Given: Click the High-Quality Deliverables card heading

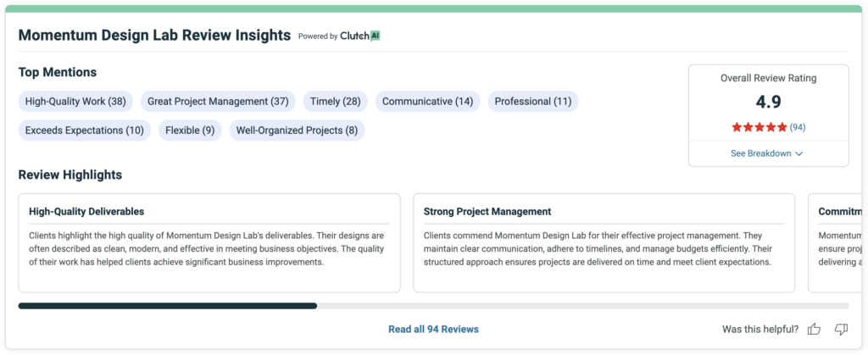Looking at the screenshot, I should click(x=86, y=211).
